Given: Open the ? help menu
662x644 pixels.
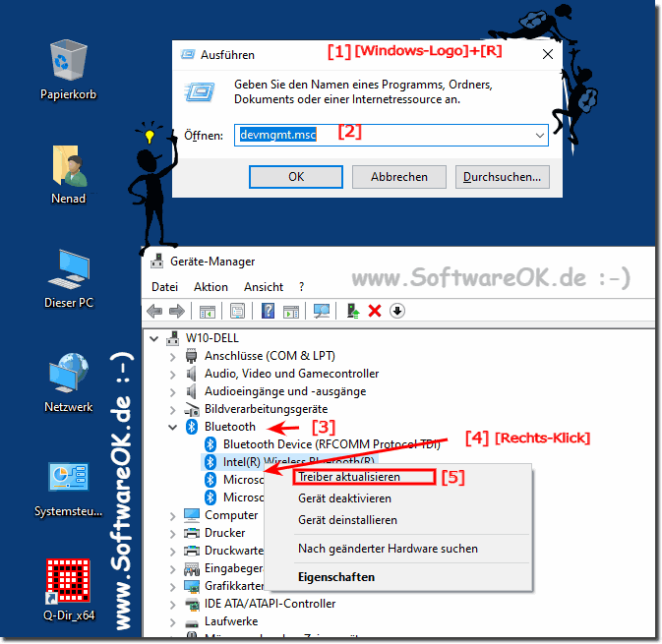Looking at the screenshot, I should [x=301, y=287].
